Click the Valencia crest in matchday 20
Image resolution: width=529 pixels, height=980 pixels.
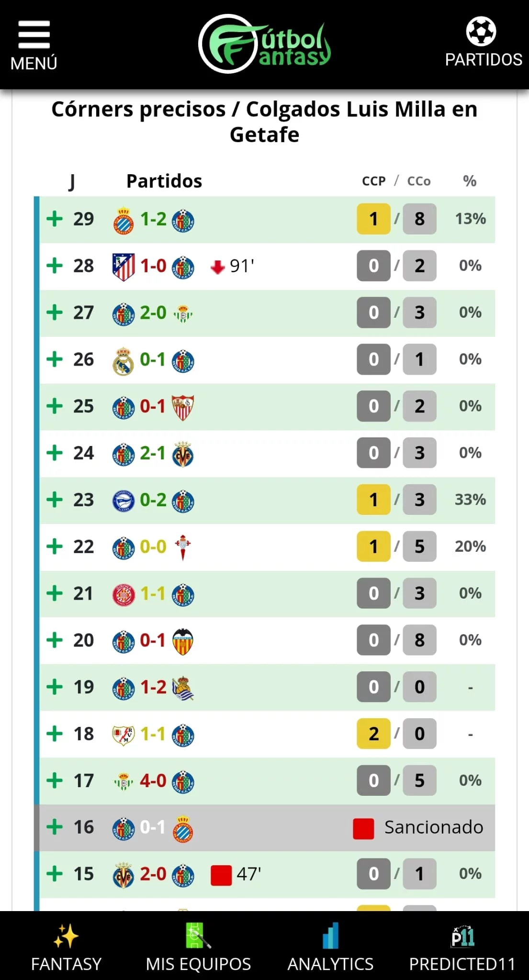(183, 641)
